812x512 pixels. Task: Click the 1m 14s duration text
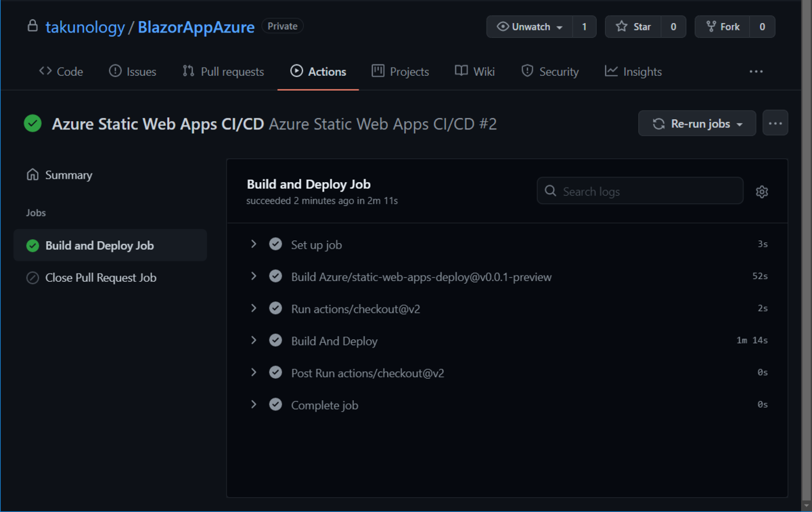point(752,340)
